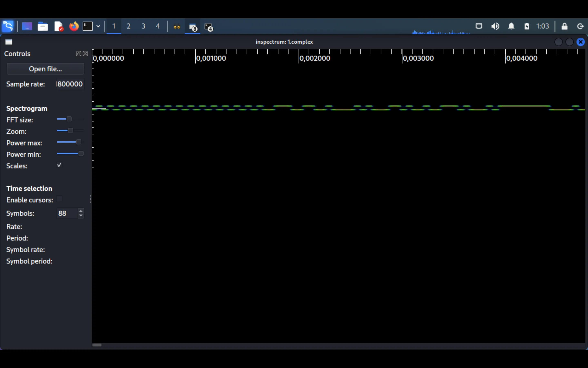Click the 0,003000 time marker

coord(418,58)
